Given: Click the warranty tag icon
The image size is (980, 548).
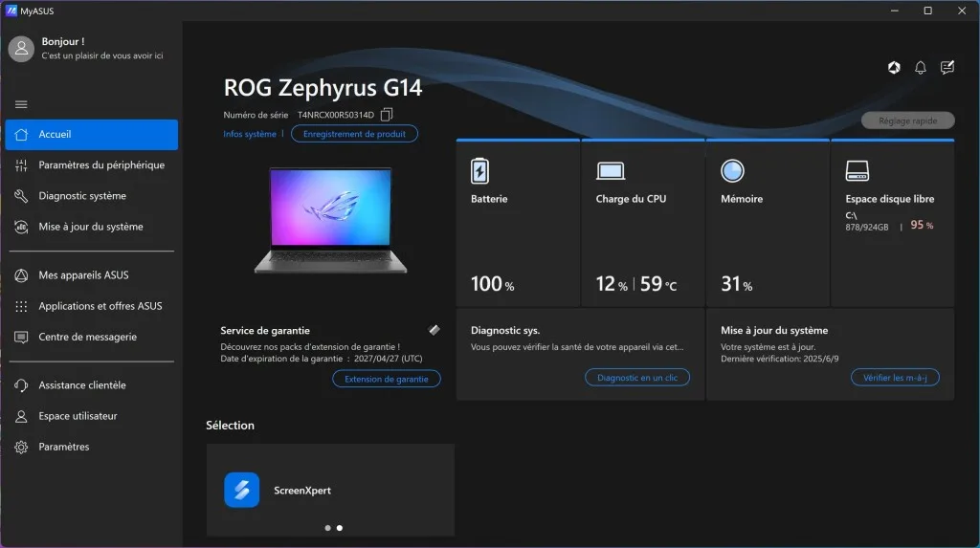Looking at the screenshot, I should click(x=434, y=330).
